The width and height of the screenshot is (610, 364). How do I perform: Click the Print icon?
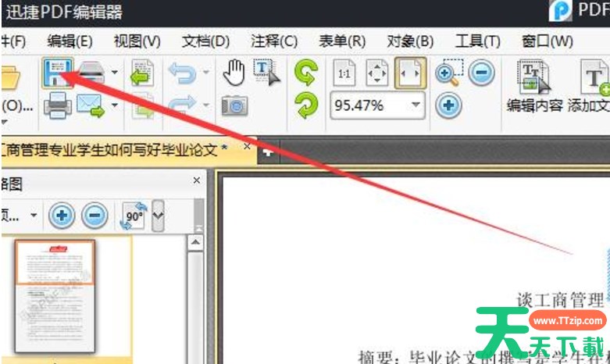point(58,105)
